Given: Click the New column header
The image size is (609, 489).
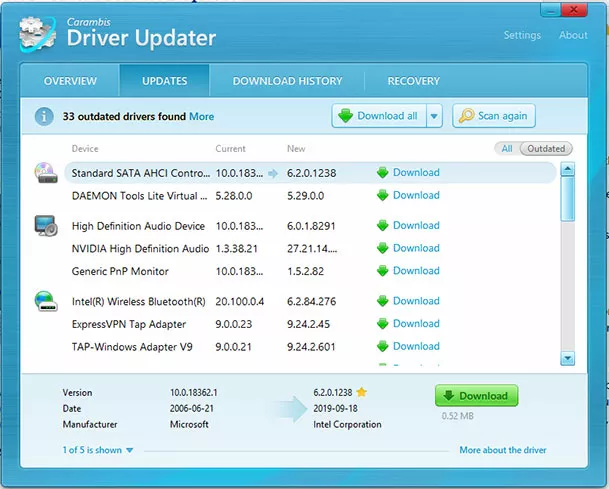Looking at the screenshot, I should 296,148.
